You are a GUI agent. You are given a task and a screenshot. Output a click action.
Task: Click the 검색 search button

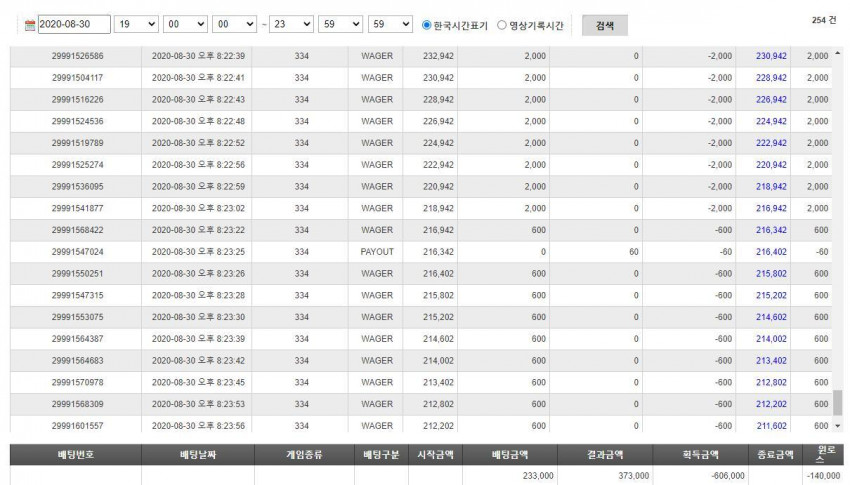(x=604, y=25)
